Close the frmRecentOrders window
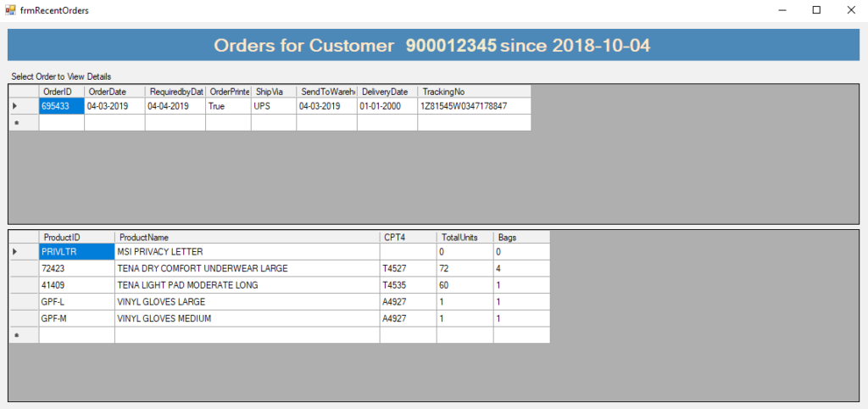 click(849, 10)
